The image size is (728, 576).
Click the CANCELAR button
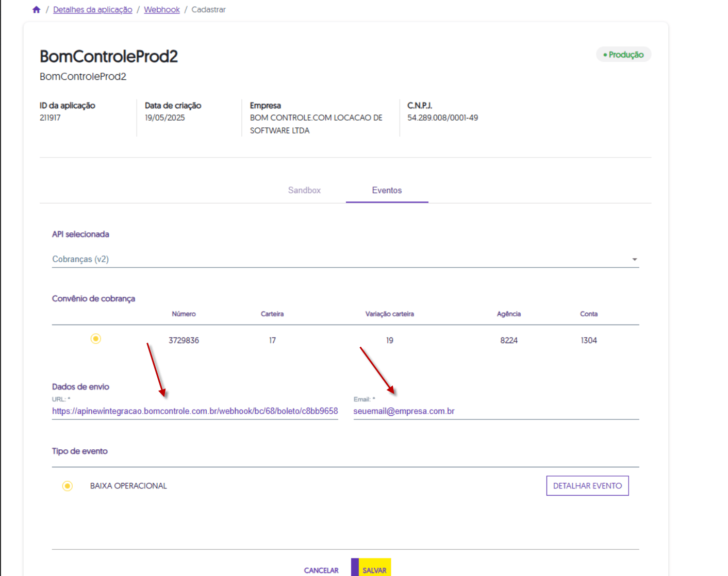point(321,570)
